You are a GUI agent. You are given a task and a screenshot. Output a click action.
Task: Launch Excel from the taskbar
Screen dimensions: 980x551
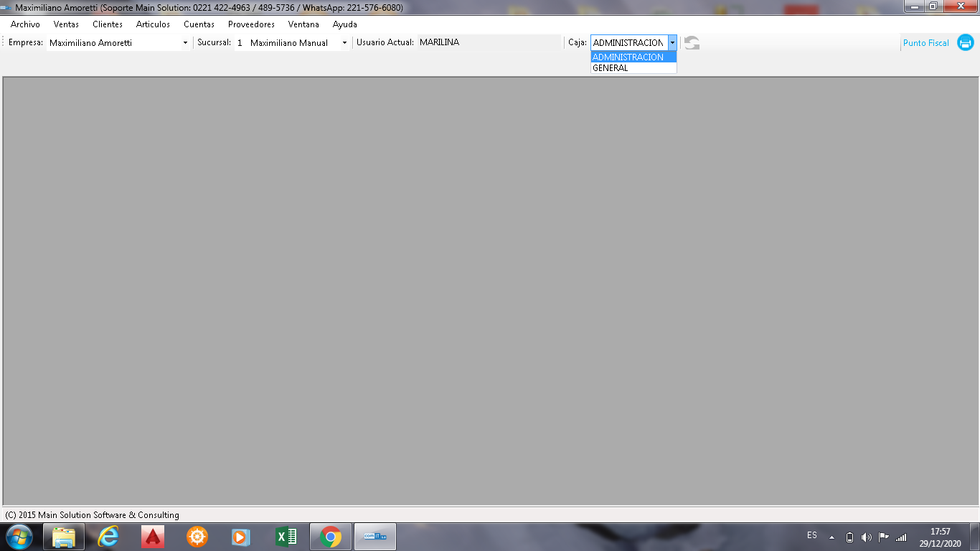286,537
